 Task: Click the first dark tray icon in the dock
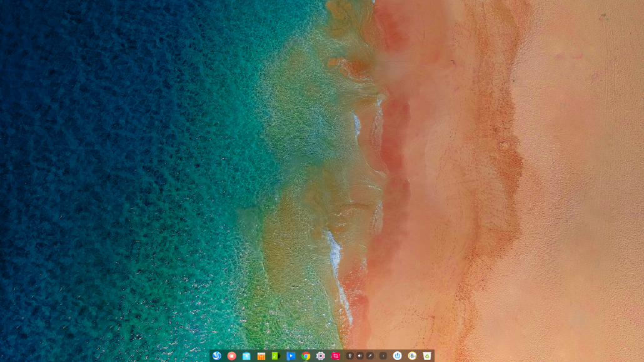350,356
